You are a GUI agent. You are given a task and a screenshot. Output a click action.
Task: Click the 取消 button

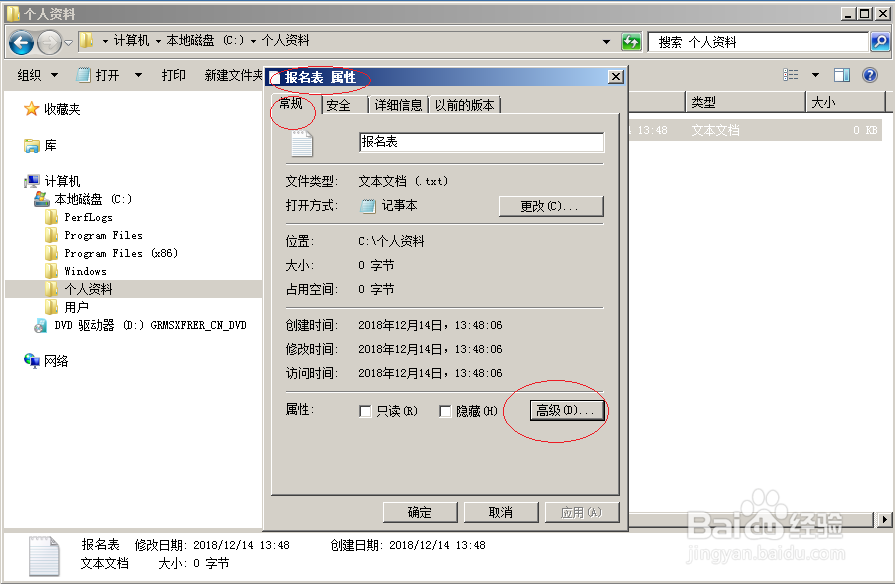click(501, 513)
